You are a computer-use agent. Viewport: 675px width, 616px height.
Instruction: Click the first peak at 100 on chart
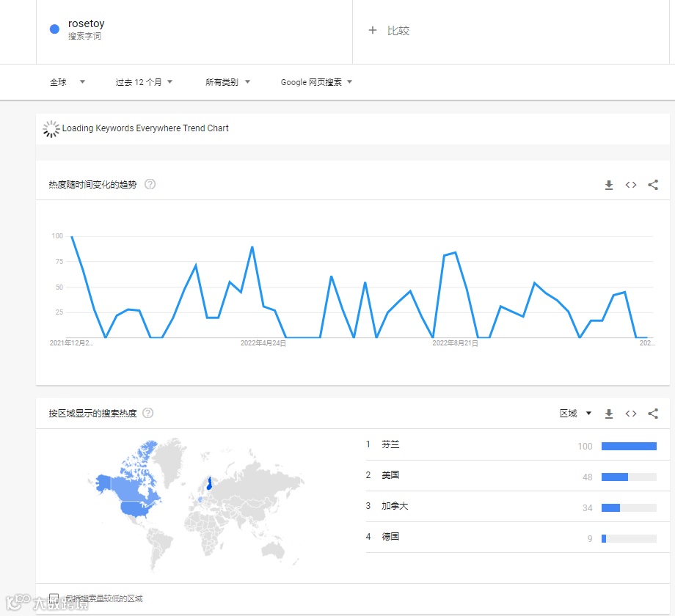(72, 237)
